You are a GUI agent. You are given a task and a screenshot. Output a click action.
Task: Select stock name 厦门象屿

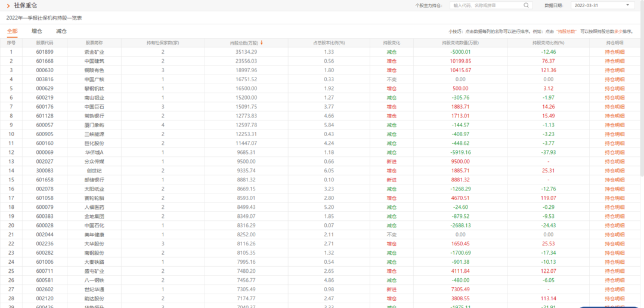tap(94, 125)
